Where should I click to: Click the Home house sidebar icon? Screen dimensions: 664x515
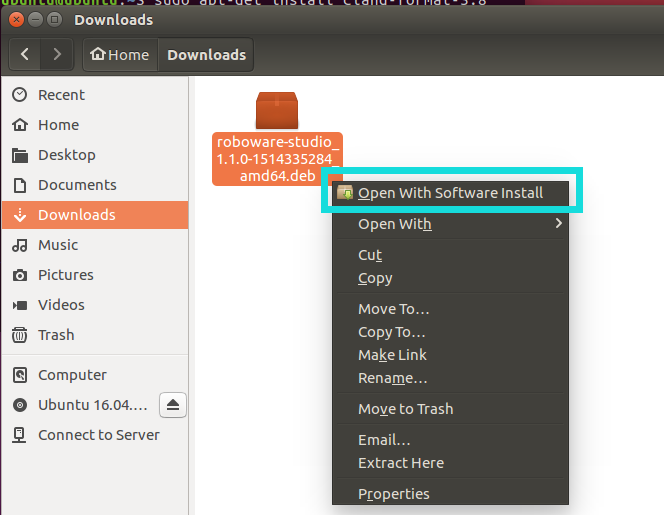(x=19, y=125)
